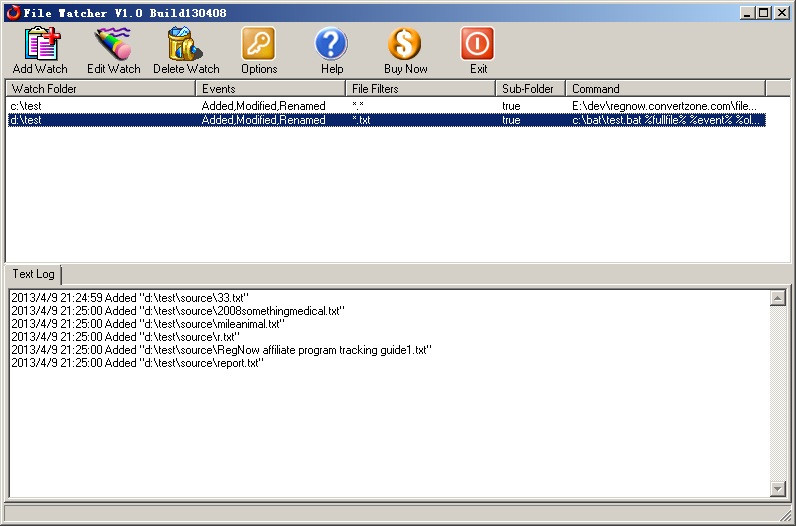The width and height of the screenshot is (796, 526).
Task: Click the log scrollbar down arrow
Action: 777,488
